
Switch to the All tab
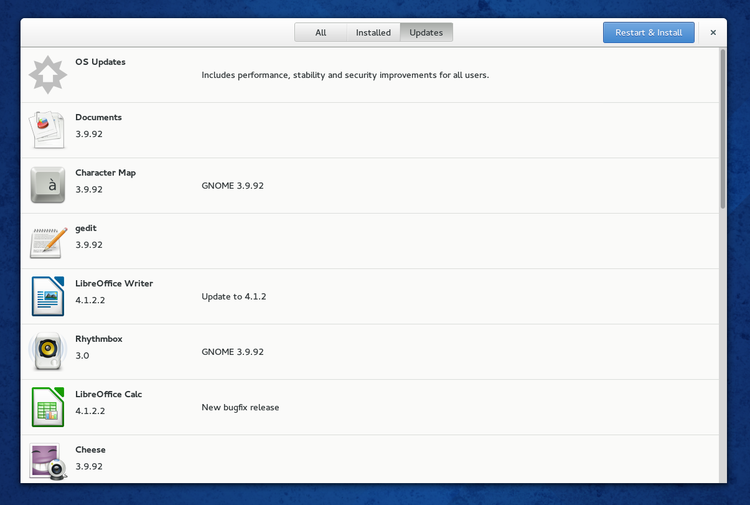click(320, 33)
